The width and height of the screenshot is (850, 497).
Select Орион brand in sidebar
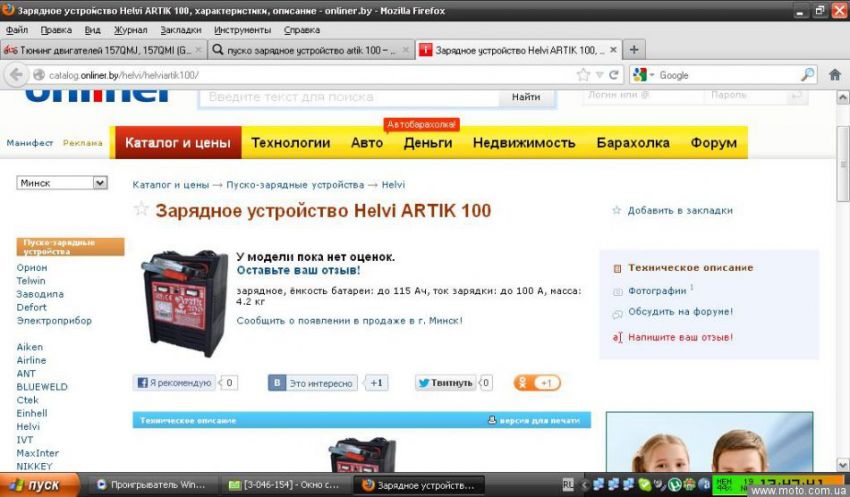click(32, 267)
